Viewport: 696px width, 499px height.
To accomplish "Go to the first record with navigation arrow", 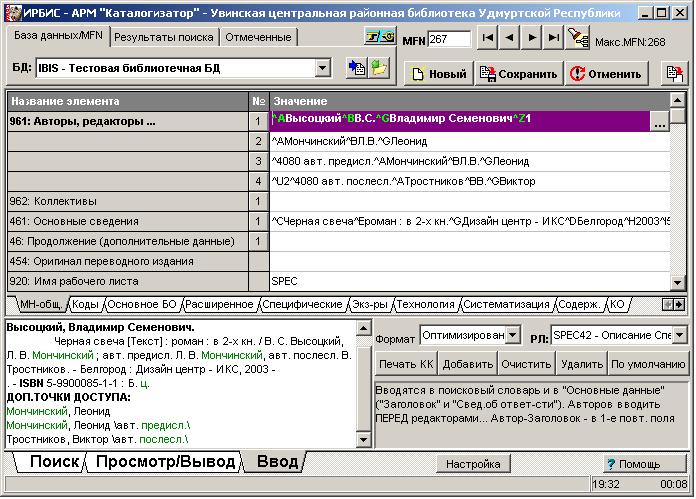I will [487, 38].
